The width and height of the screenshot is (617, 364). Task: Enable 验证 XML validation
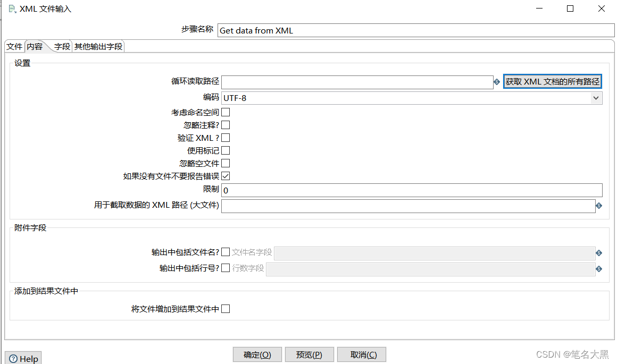(x=225, y=137)
